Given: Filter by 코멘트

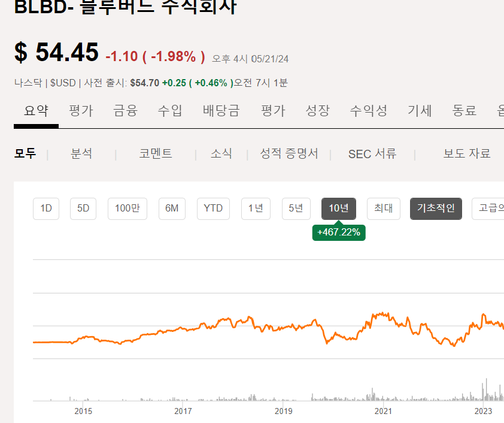Looking at the screenshot, I should (x=156, y=153).
